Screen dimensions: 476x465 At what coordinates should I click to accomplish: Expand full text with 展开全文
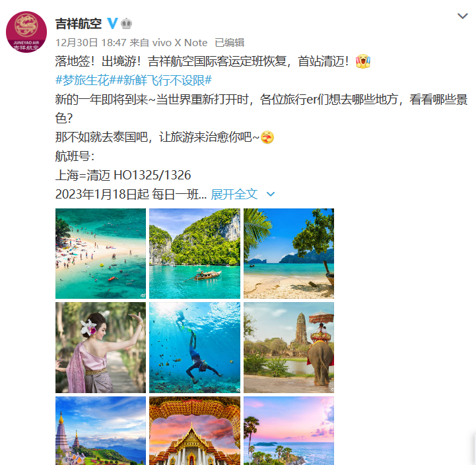234,194
